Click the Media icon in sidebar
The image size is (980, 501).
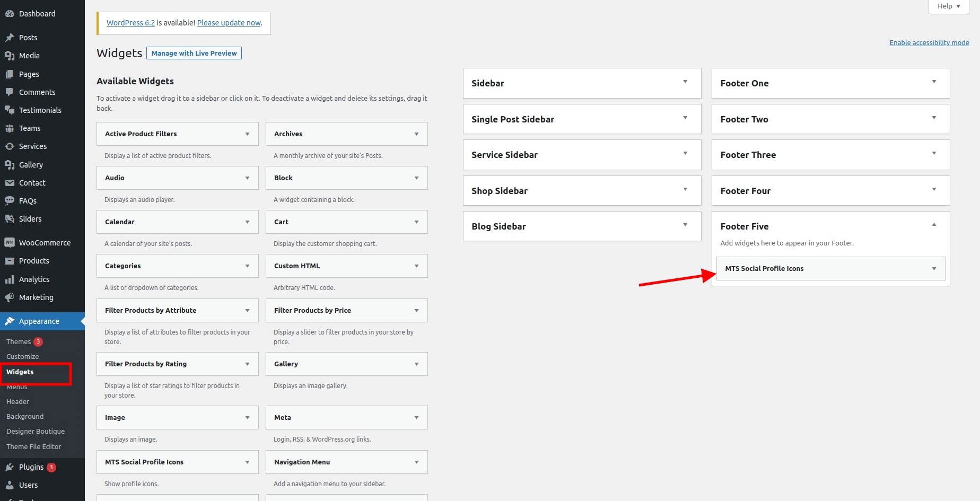coord(10,56)
